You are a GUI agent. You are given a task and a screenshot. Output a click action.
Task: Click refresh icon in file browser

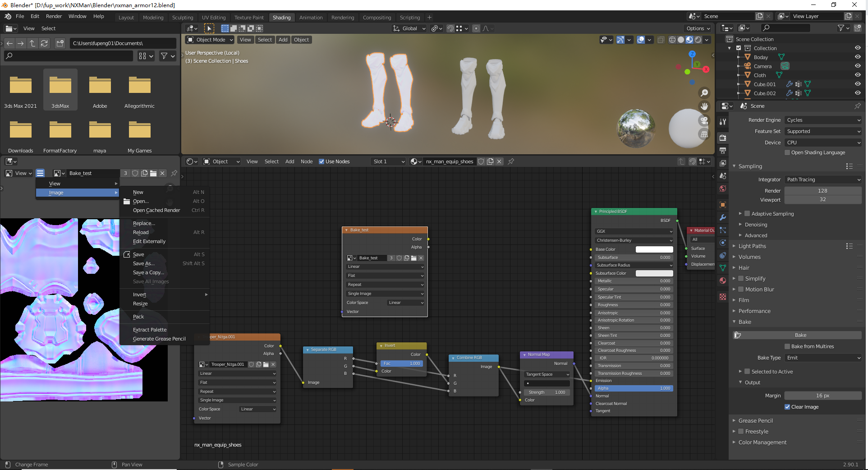point(44,43)
